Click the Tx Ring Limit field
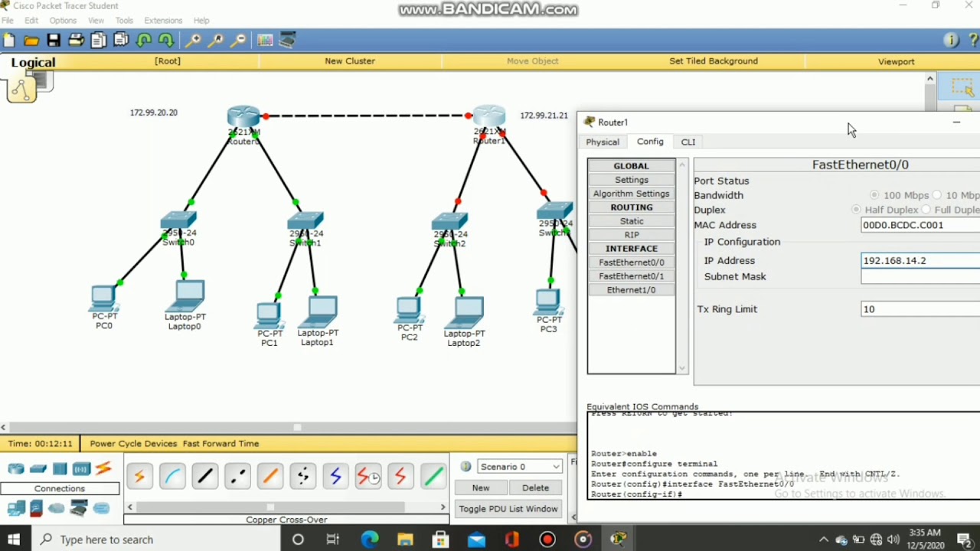This screenshot has width=980, height=551. pyautogui.click(x=920, y=309)
